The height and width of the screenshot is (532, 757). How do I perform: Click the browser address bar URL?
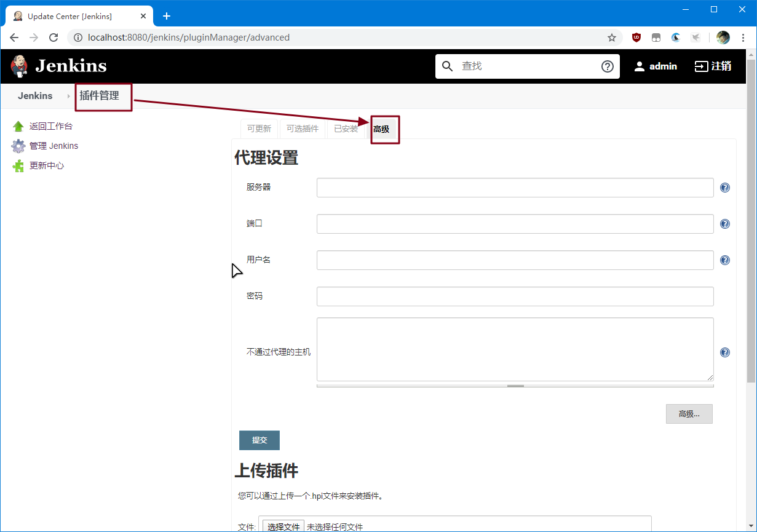189,38
